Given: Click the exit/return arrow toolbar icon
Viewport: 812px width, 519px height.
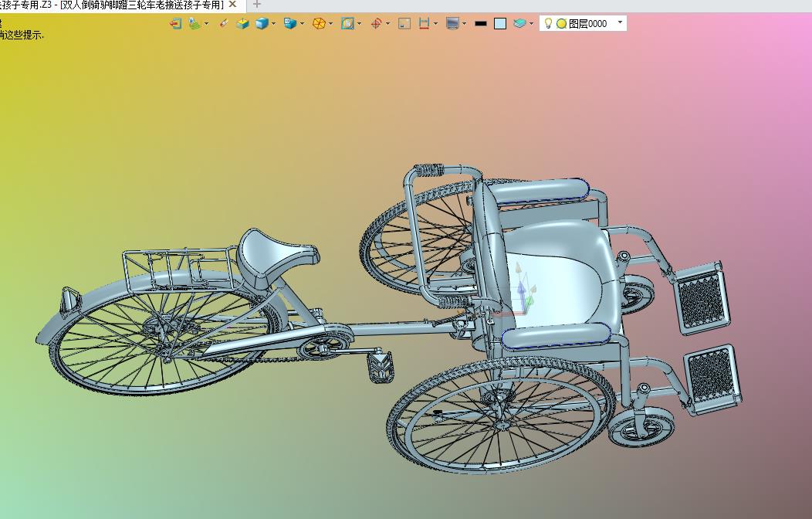Looking at the screenshot, I should 175,23.
